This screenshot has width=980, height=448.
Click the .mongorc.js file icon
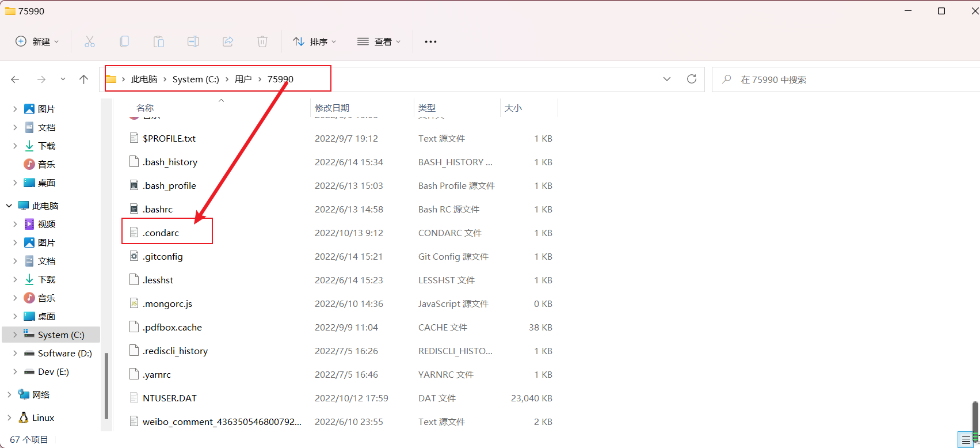134,303
